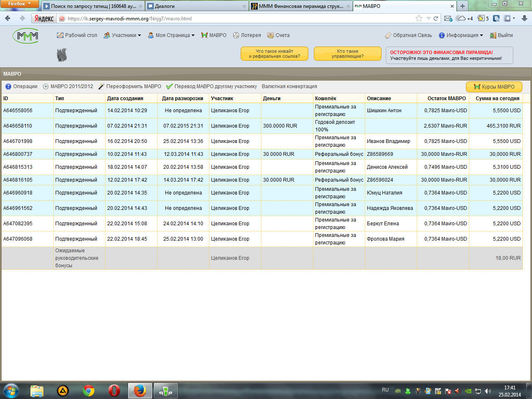
Task: Switch to the МММ Финансовая пирамида tab
Action: [301, 6]
